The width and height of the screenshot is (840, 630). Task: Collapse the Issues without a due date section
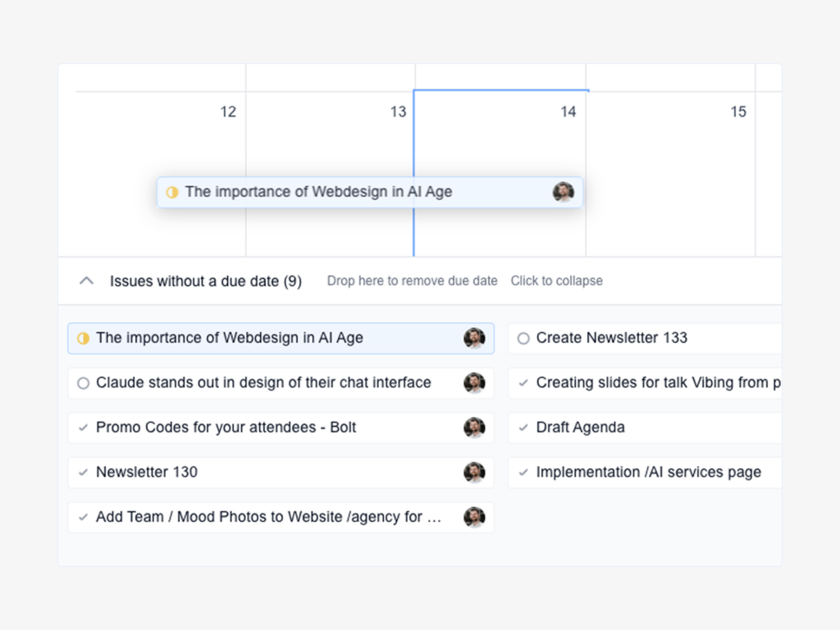coord(86,281)
